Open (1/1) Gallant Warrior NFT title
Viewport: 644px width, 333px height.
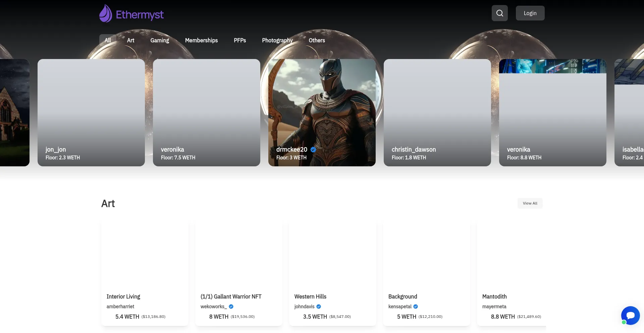(x=231, y=296)
